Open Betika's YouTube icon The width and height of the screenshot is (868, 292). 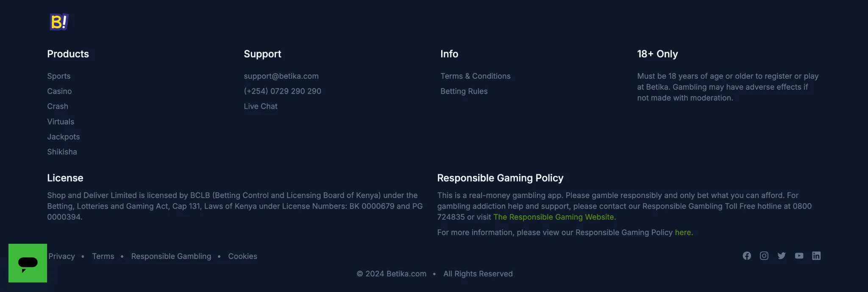coord(799,256)
